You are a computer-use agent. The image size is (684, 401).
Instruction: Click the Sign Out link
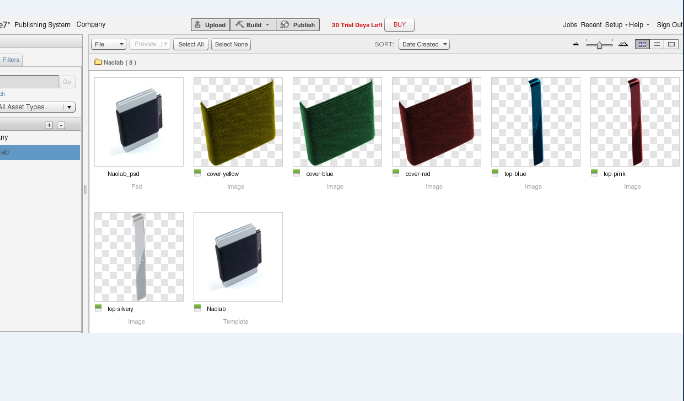[670, 25]
